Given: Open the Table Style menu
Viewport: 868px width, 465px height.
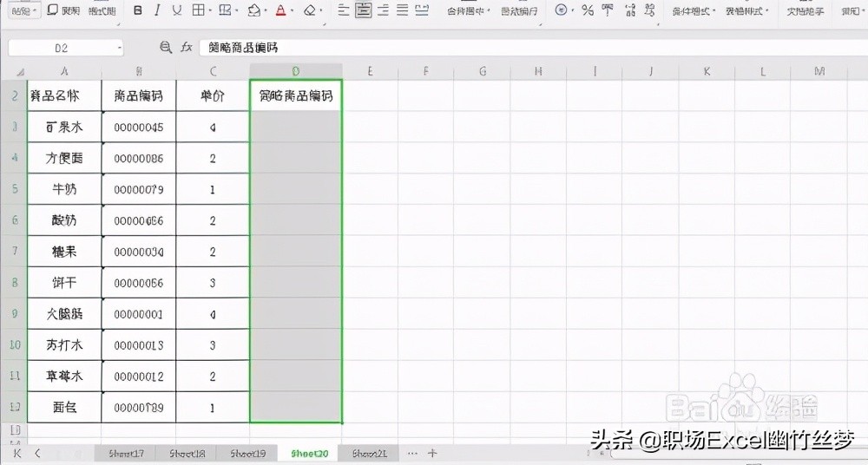Looking at the screenshot, I should click(747, 11).
